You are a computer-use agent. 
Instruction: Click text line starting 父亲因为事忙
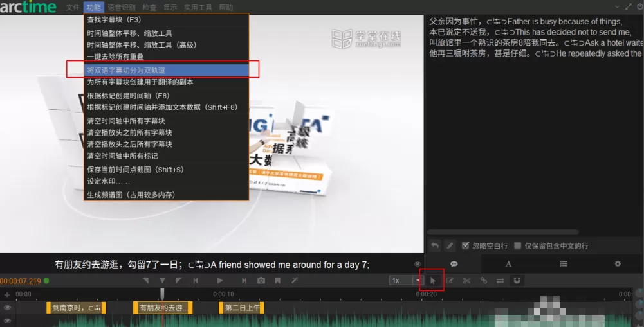[526, 22]
